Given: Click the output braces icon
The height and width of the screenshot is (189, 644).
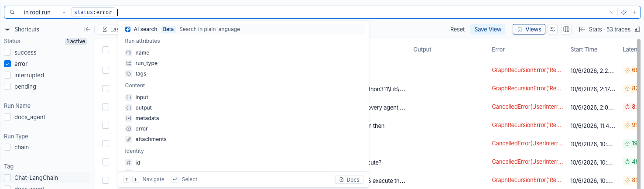Looking at the screenshot, I should pos(128,108).
